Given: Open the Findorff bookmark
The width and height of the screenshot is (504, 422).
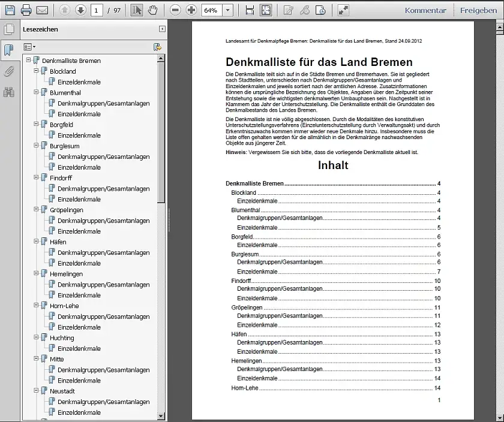Looking at the screenshot, I should coord(62,178).
